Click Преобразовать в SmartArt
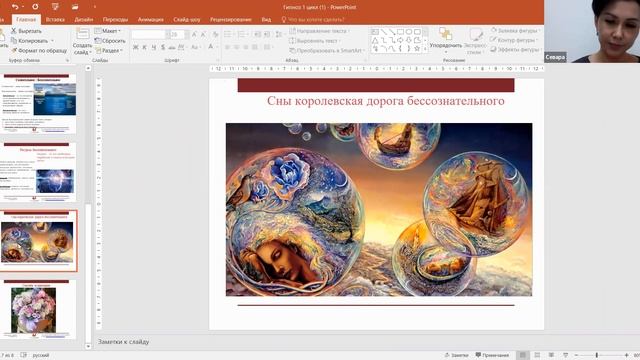640x360 pixels. click(327, 50)
